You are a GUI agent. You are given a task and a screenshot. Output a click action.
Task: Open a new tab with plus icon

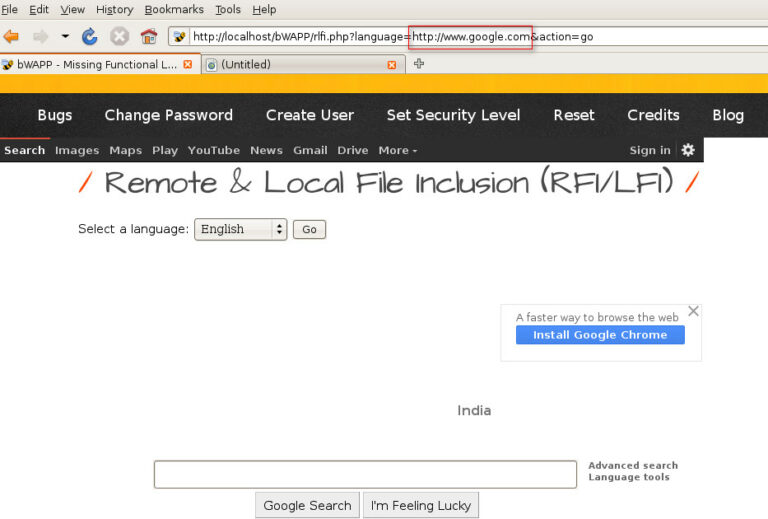click(x=419, y=64)
